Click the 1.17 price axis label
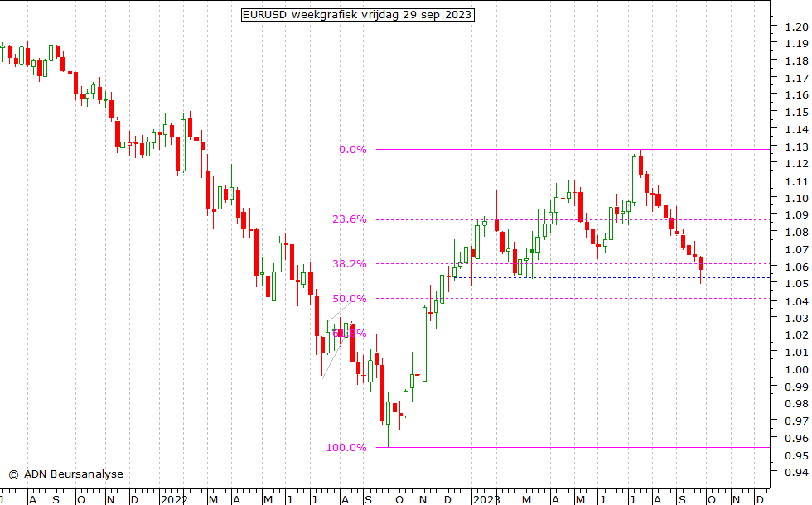Screen dimensions: 812x505 [x=796, y=78]
